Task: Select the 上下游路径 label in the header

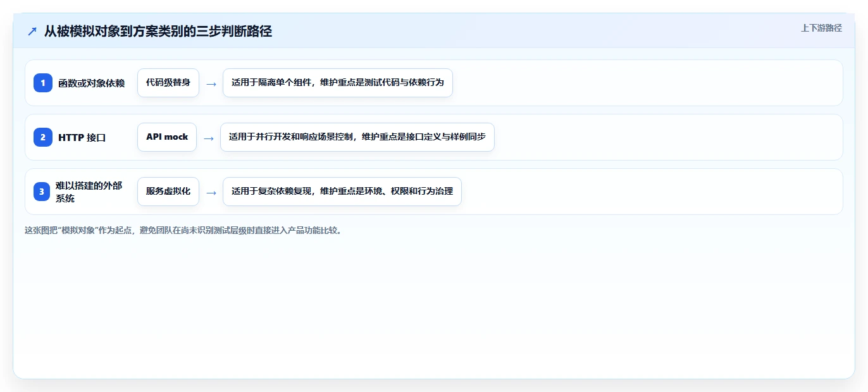Action: [x=821, y=28]
